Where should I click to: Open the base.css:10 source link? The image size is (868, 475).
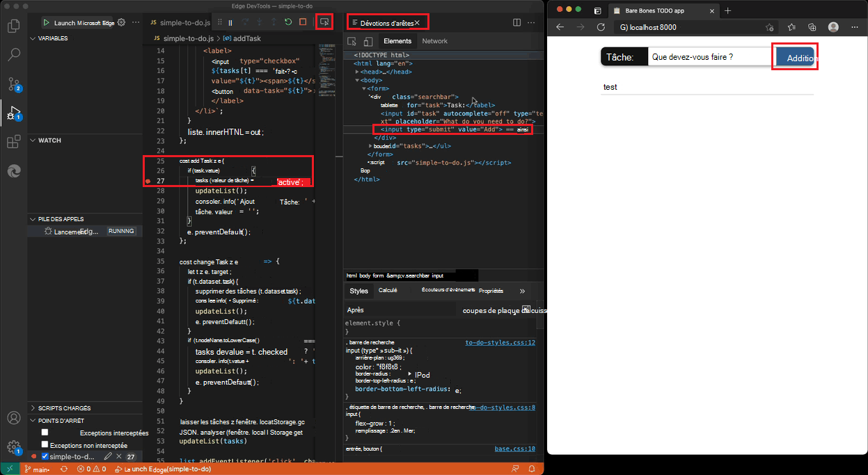(x=514, y=449)
